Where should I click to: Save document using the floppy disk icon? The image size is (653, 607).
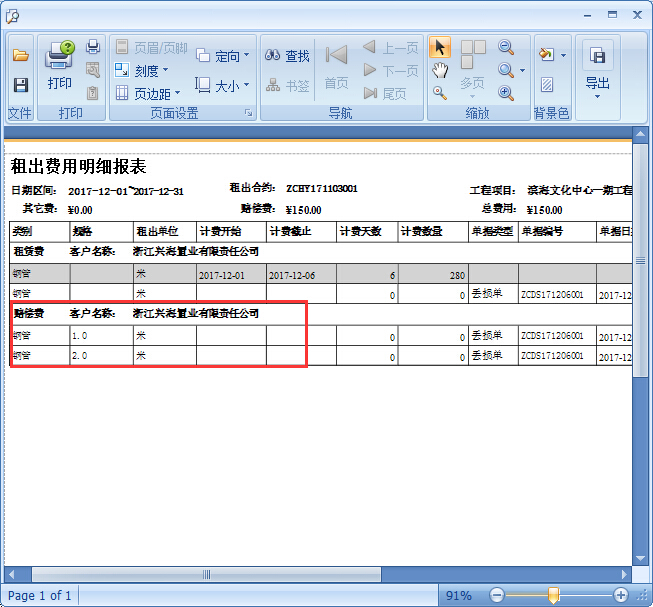(20, 85)
